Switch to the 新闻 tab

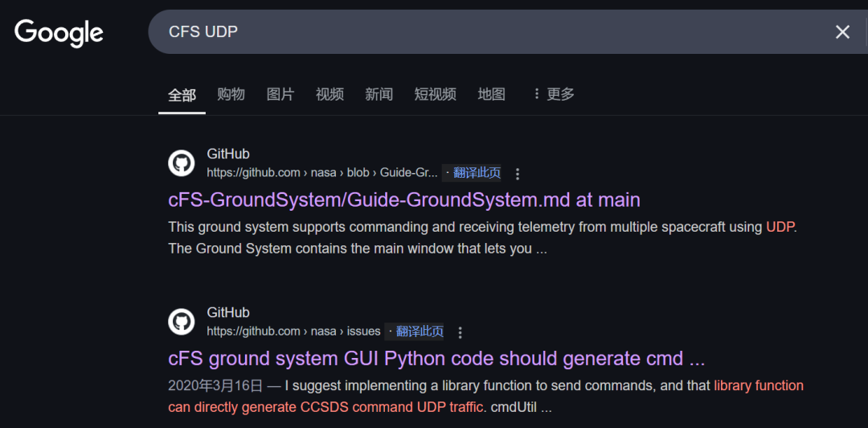tap(379, 94)
